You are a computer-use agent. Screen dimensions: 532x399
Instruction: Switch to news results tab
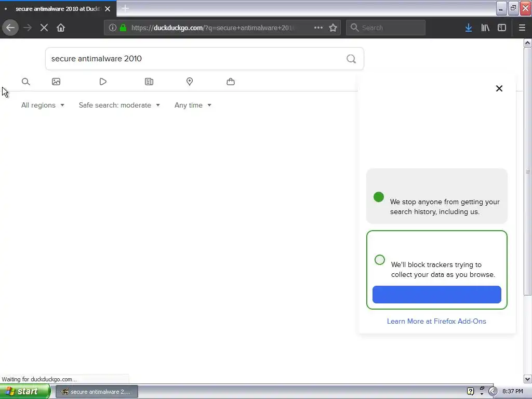tap(149, 82)
